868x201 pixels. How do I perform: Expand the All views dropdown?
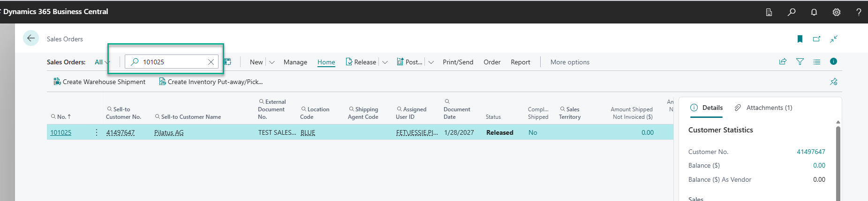(103, 62)
